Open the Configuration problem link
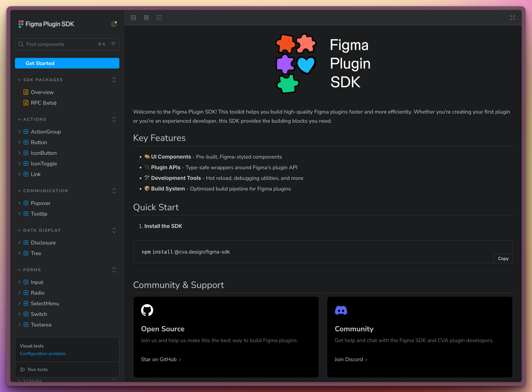 click(43, 354)
